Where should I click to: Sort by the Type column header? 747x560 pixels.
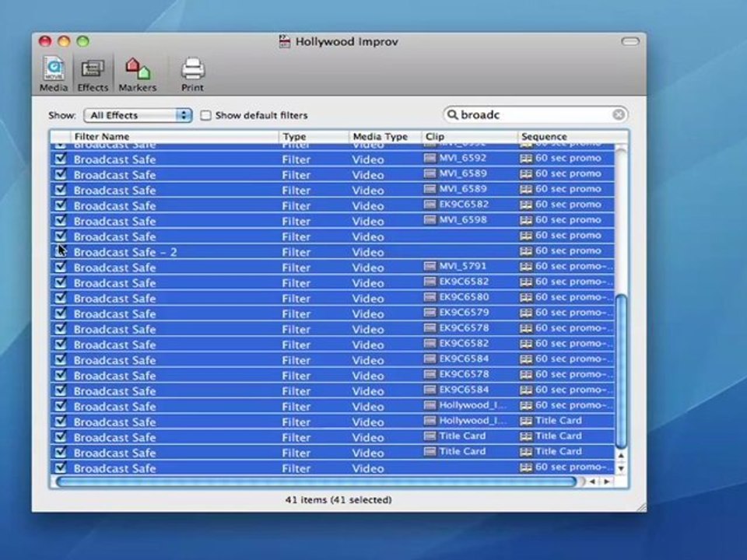click(314, 137)
